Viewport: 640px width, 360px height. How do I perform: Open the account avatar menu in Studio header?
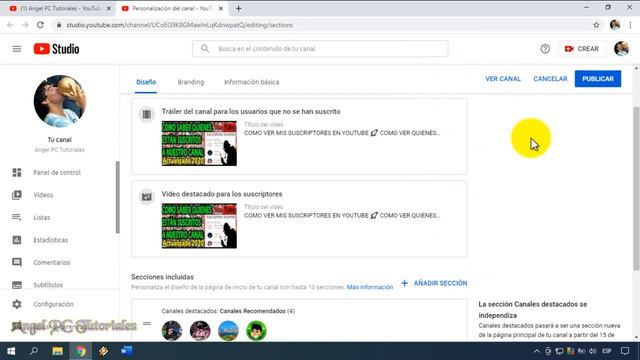coord(621,49)
